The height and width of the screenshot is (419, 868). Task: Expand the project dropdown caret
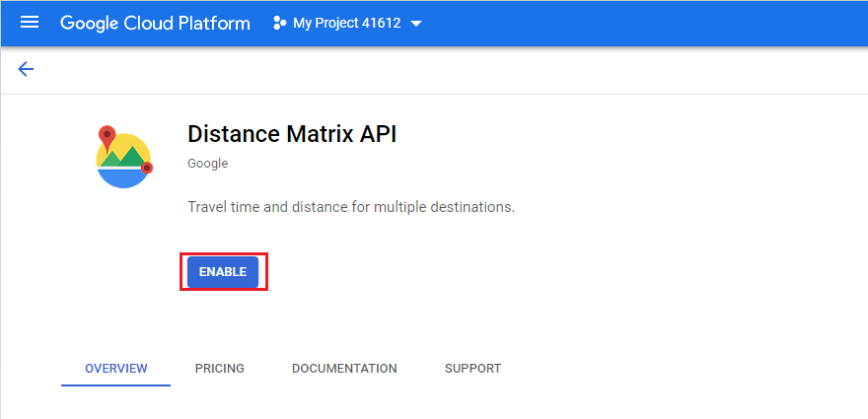(x=416, y=24)
